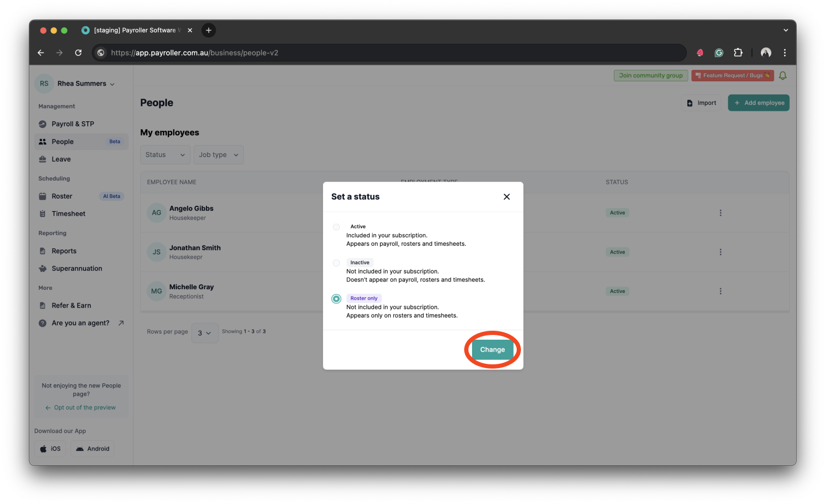Open the three-dot menu for Michelle Gray
This screenshot has width=826, height=504.
click(x=720, y=291)
